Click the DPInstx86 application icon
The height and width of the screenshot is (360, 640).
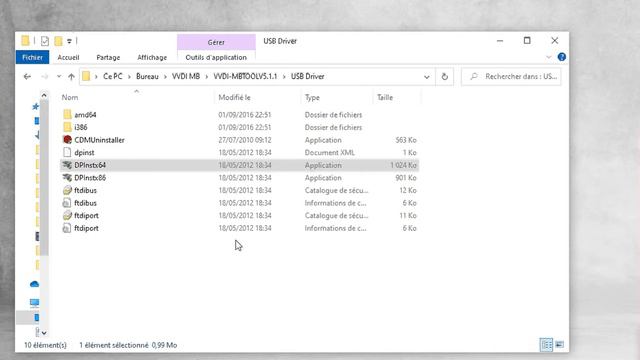67,178
